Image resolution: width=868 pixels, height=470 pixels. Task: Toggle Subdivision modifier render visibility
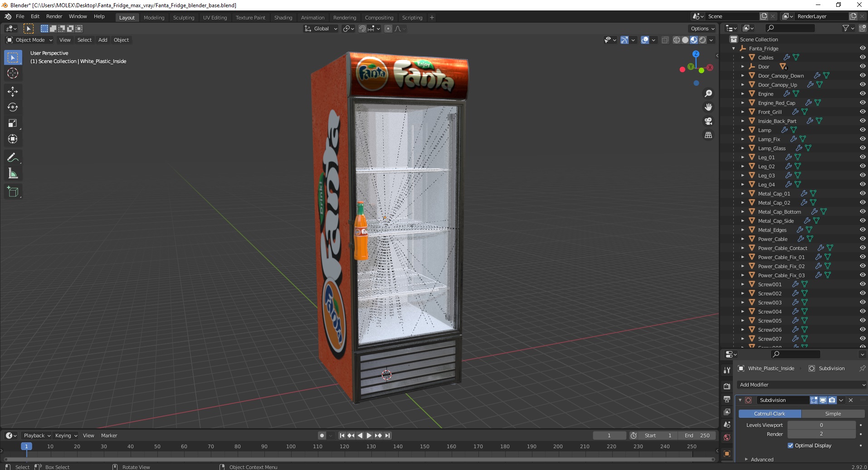pos(832,400)
